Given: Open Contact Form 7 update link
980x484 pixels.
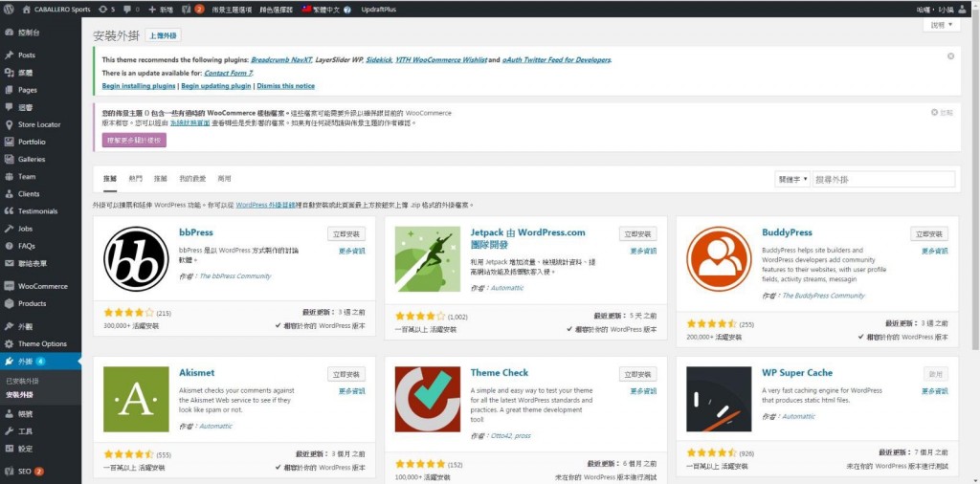Looking at the screenshot, I should [x=228, y=73].
